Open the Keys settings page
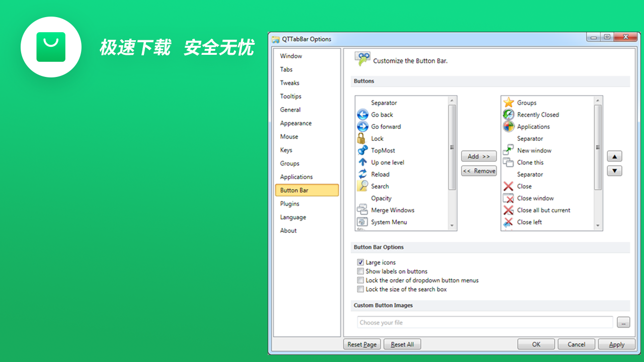 (307, 150)
